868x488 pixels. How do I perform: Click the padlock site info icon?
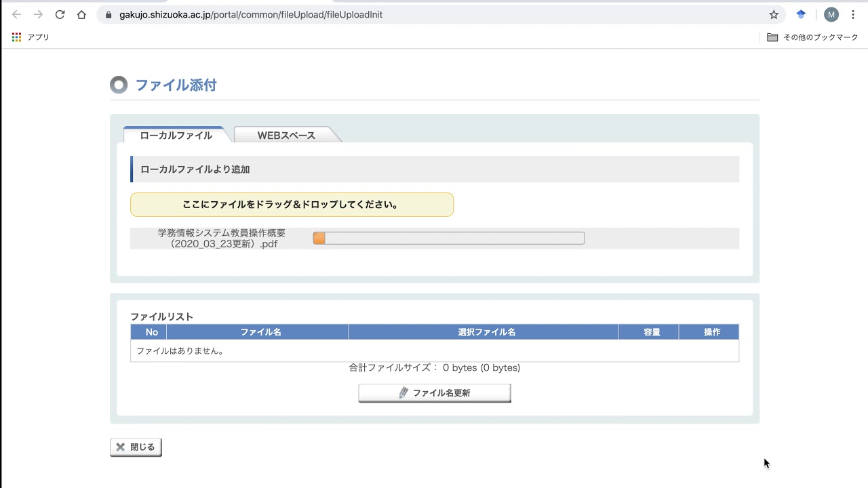[x=108, y=14]
